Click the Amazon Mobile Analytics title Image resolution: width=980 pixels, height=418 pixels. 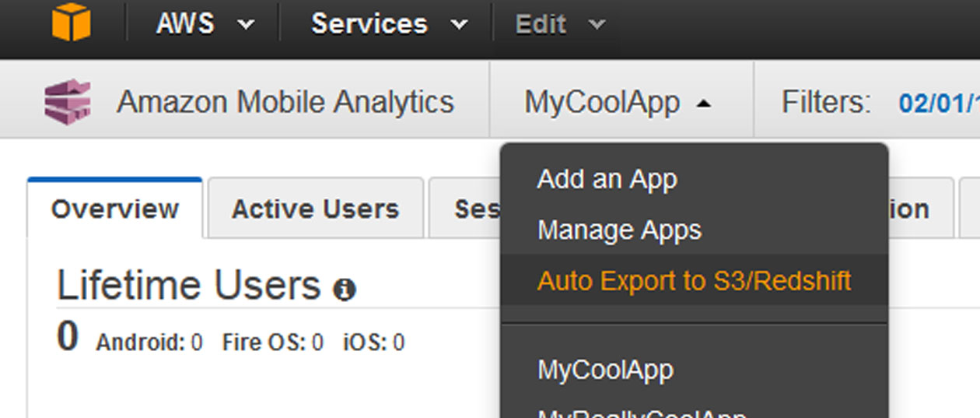(x=285, y=102)
